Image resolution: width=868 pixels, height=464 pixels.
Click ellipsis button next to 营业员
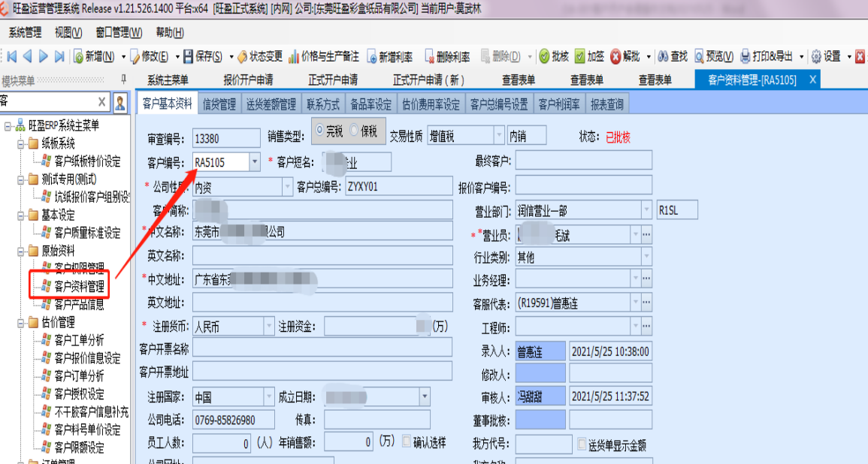coord(646,234)
